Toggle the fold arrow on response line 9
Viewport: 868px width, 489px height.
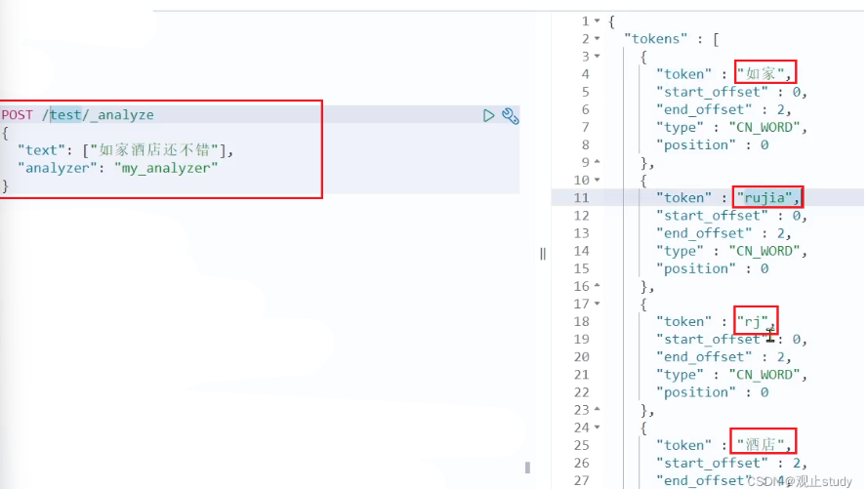598,161
